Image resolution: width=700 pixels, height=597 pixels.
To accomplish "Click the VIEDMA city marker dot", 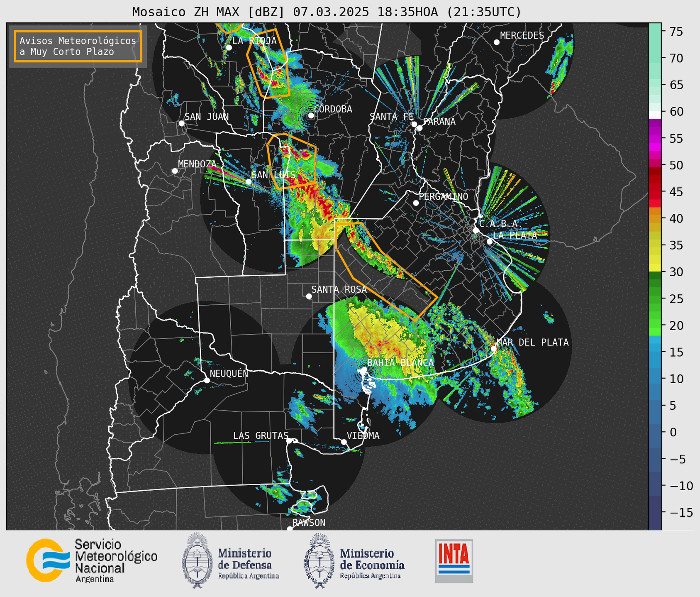I will (344, 442).
